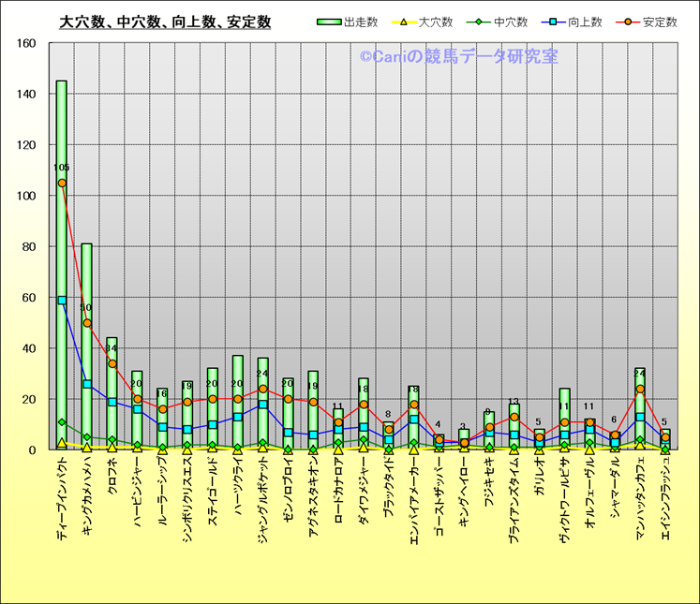This screenshot has height=604, width=700.
Task: Click the マンハッタンカフェ orange point labeled 24
Action: click(640, 389)
